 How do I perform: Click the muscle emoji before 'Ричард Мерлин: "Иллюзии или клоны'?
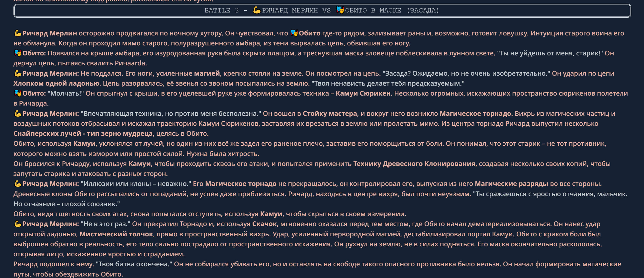17,184
